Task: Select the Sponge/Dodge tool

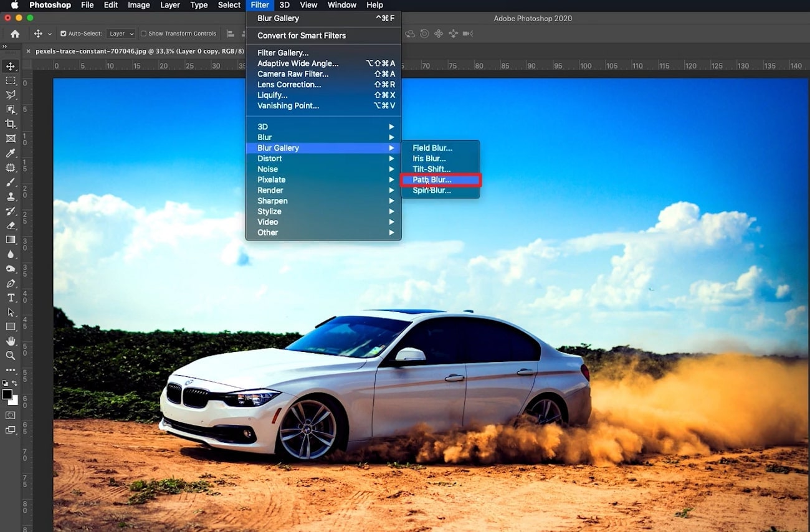Action: tap(11, 269)
